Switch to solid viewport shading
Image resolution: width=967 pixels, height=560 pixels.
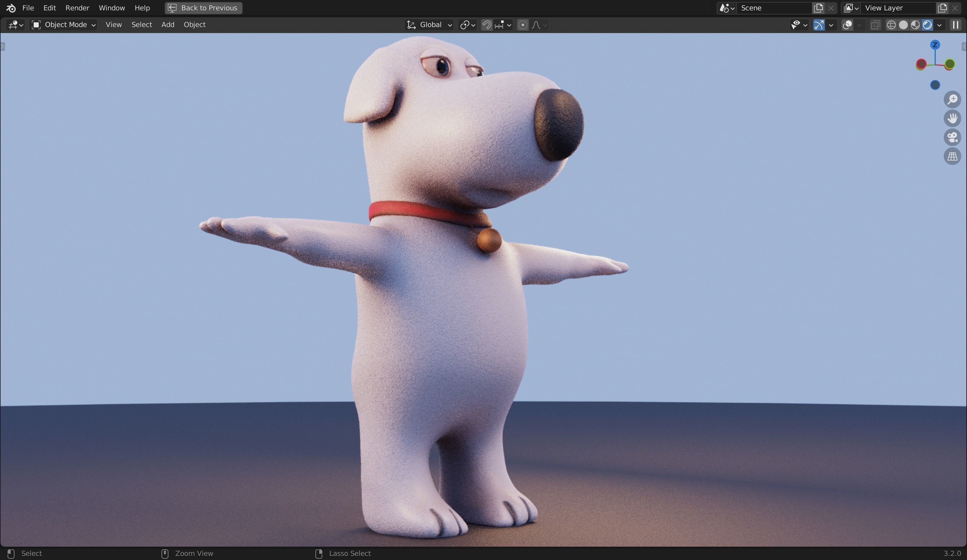(x=903, y=25)
